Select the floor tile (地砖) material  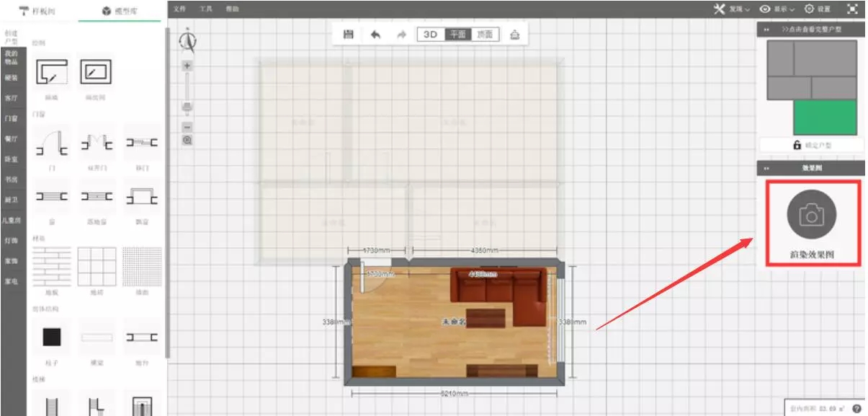97,267
